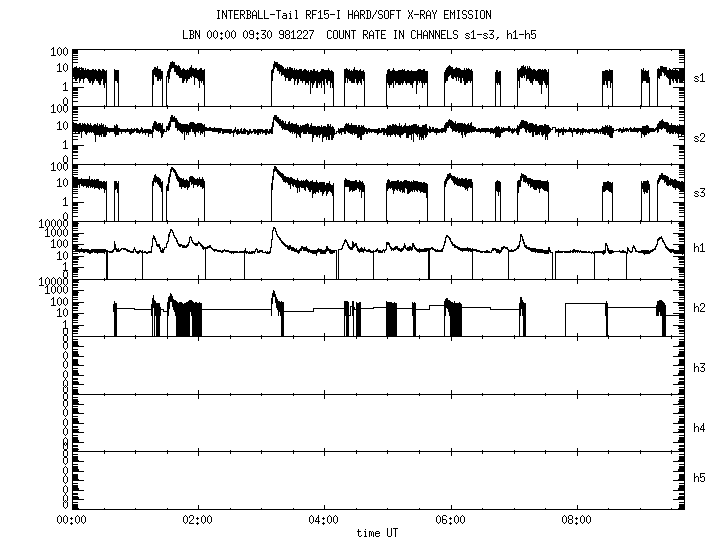
Task: Click the 06:00 time axis label
Action: pos(451,520)
